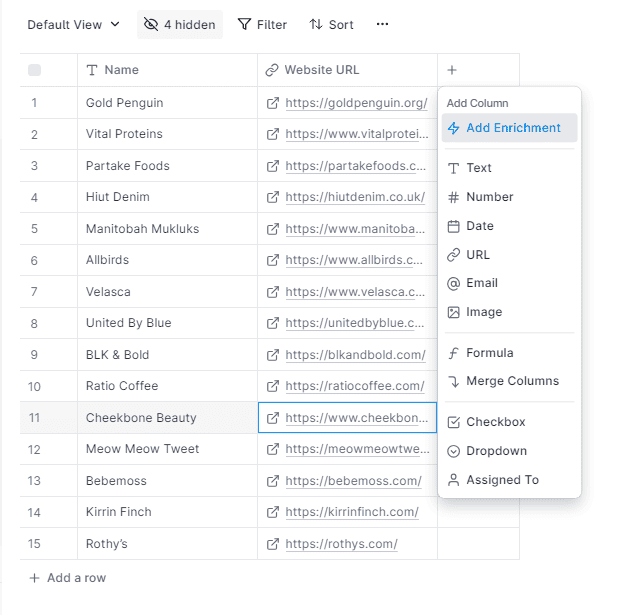The width and height of the screenshot is (634, 615).
Task: Select Add Enrichment in the menu
Action: [509, 128]
